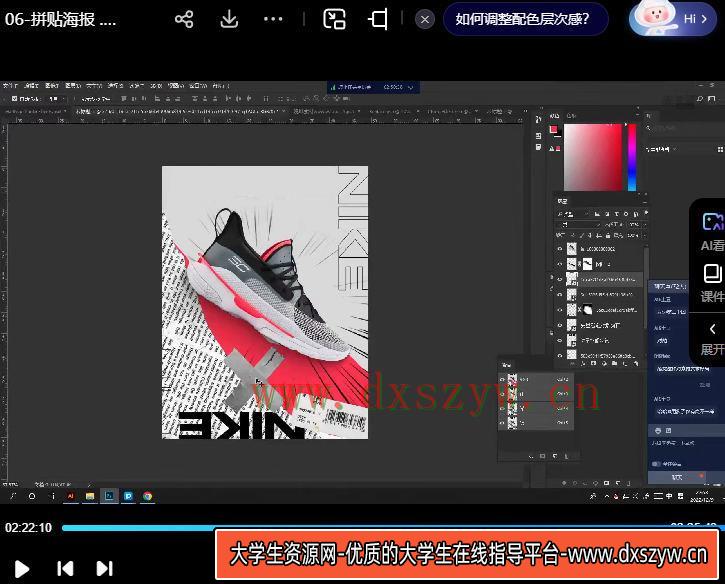Click the 中 input method tray indicator

(x=669, y=496)
